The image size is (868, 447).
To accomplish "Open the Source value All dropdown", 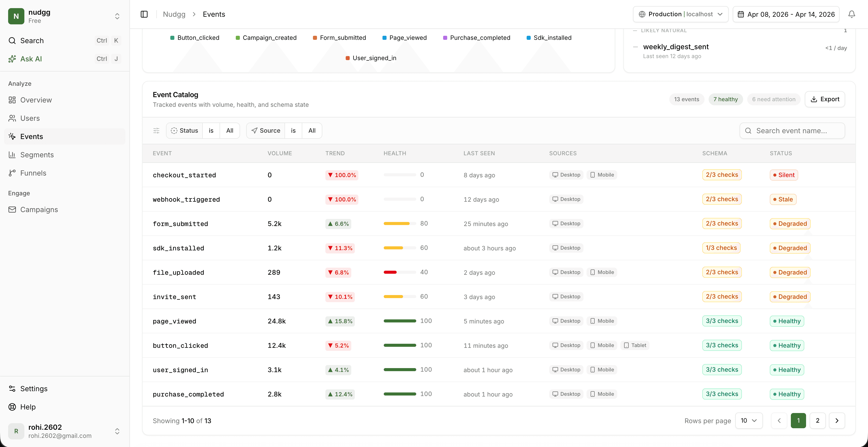I will (312, 131).
